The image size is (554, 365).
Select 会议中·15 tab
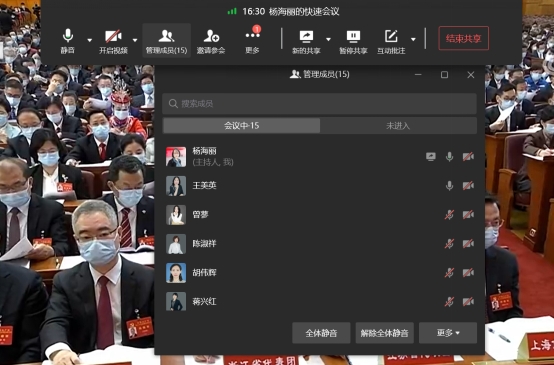coord(241,126)
